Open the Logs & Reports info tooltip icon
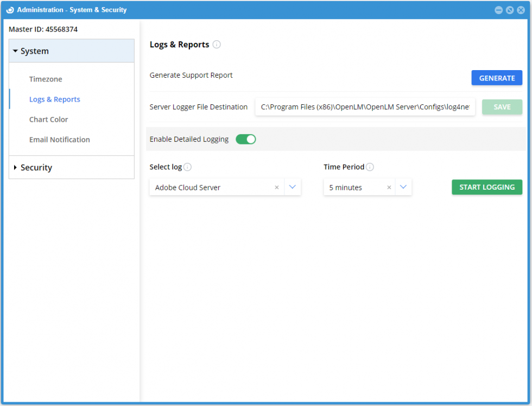The height and width of the screenshot is (406, 532). point(217,45)
